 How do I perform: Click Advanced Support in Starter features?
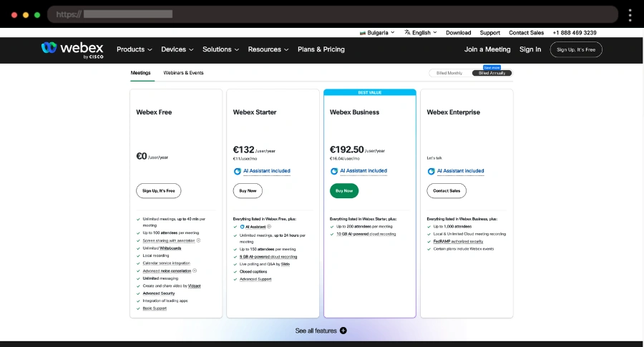click(255, 279)
